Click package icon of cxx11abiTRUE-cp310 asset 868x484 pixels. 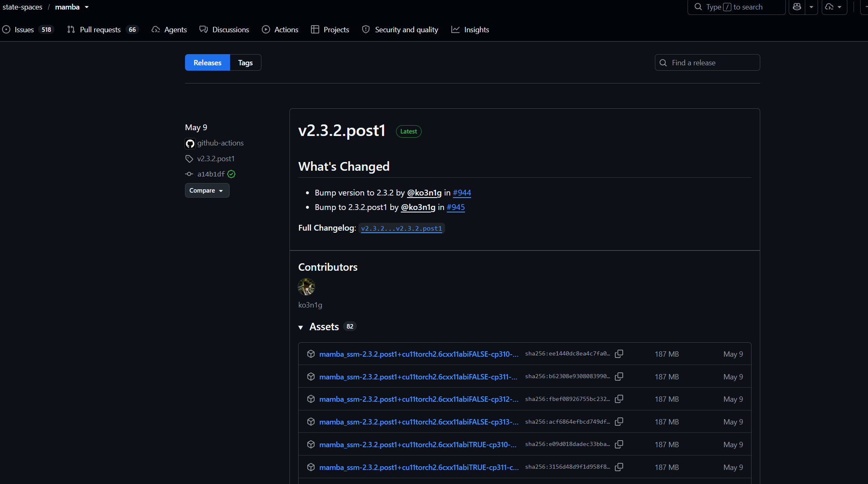click(311, 444)
